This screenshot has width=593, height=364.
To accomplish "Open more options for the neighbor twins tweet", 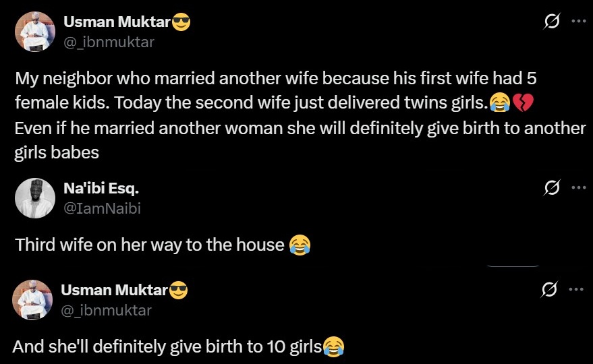I will (578, 22).
